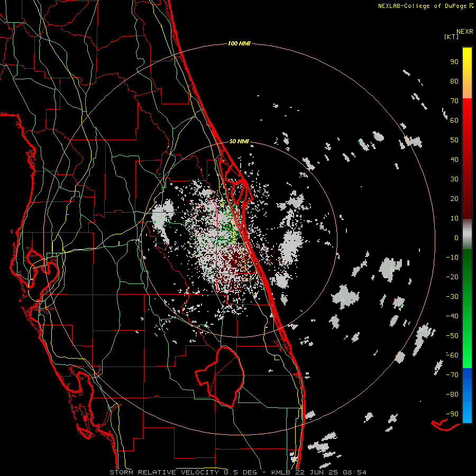Click the positive "50" scale label
Viewport: 476px width, 476px height.
(454, 140)
